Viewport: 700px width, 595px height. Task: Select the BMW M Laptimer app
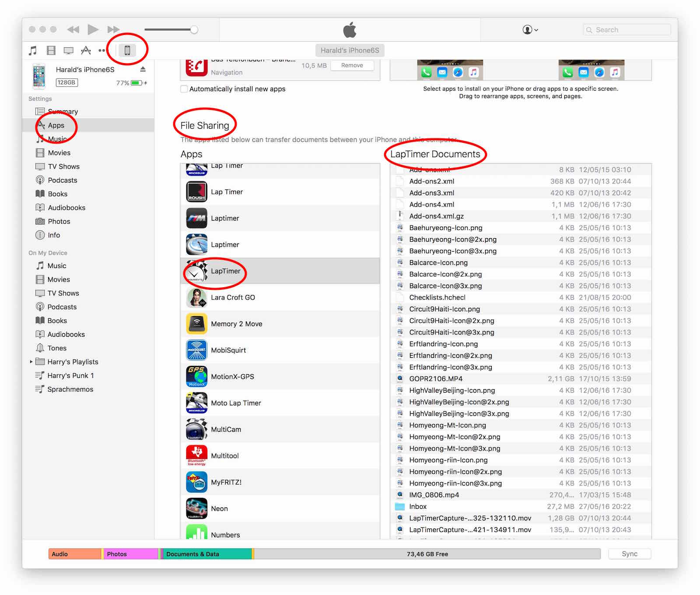click(280, 218)
